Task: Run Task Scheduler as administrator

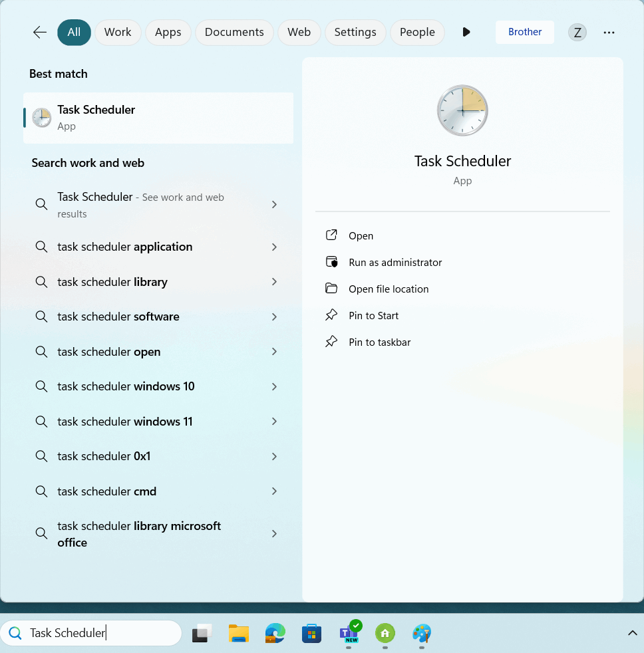Action: tap(395, 263)
